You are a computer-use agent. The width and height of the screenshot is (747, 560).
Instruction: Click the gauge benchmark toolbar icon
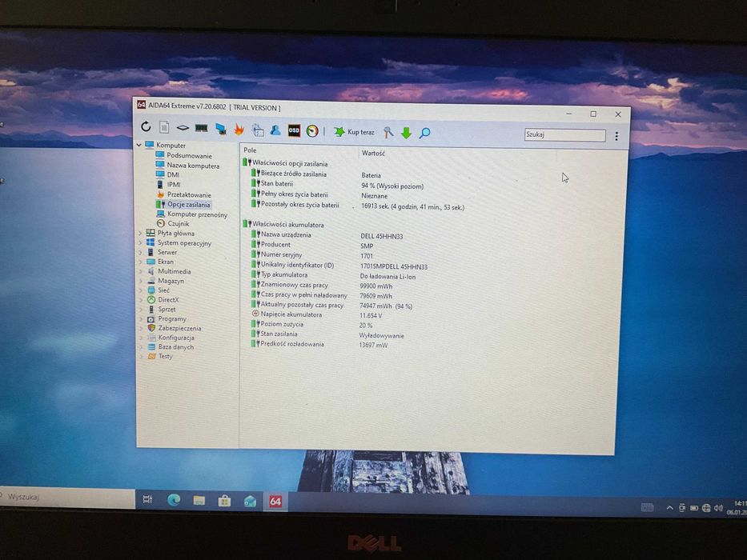coord(312,131)
